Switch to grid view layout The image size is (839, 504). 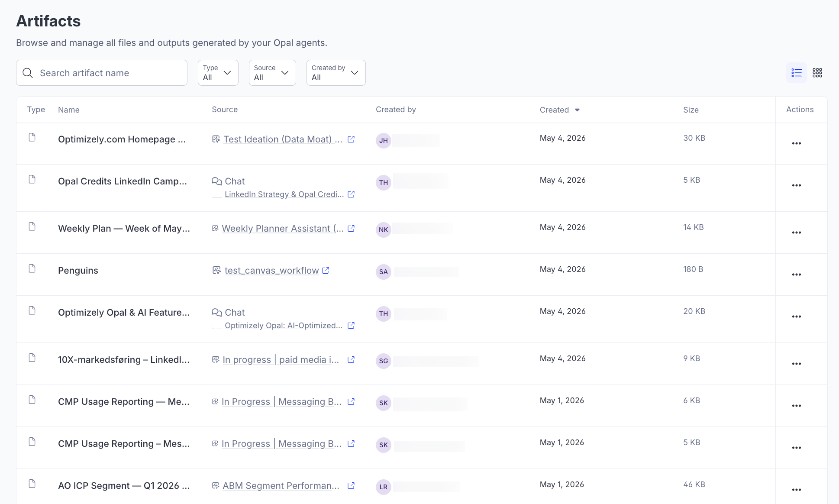[817, 73]
